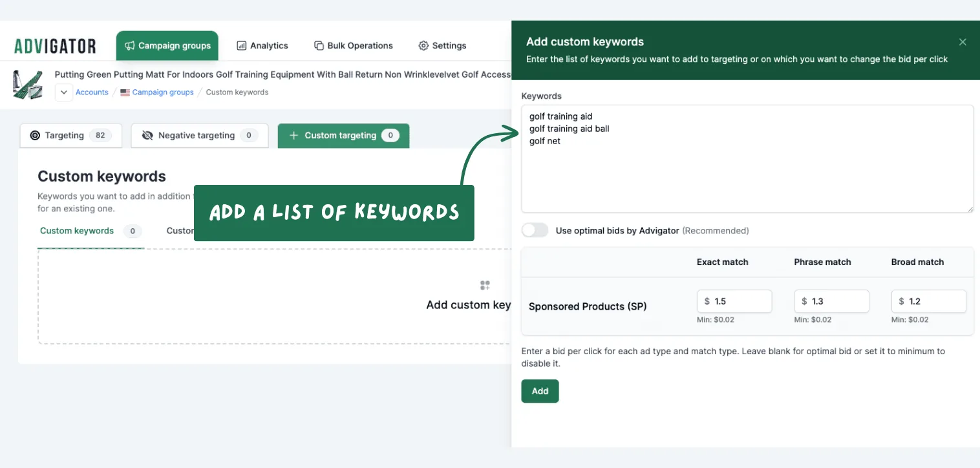Open the Negative targeting tab
The width and height of the screenshot is (980, 468).
[x=200, y=136]
